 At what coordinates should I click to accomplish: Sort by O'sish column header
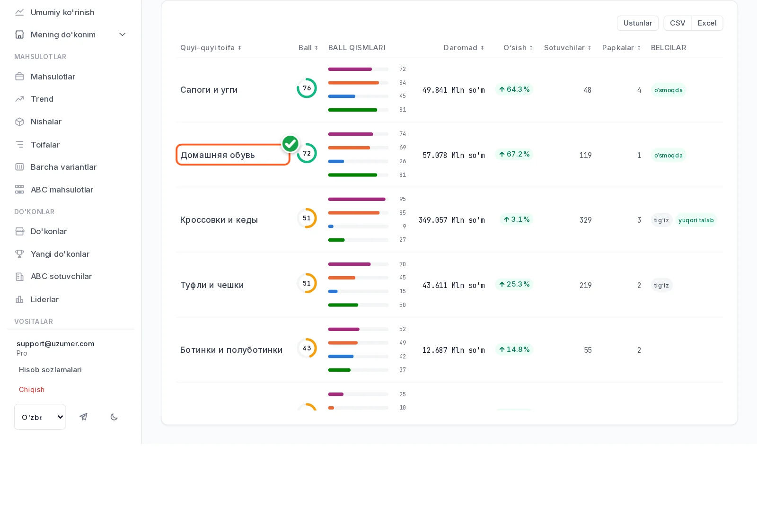(518, 48)
